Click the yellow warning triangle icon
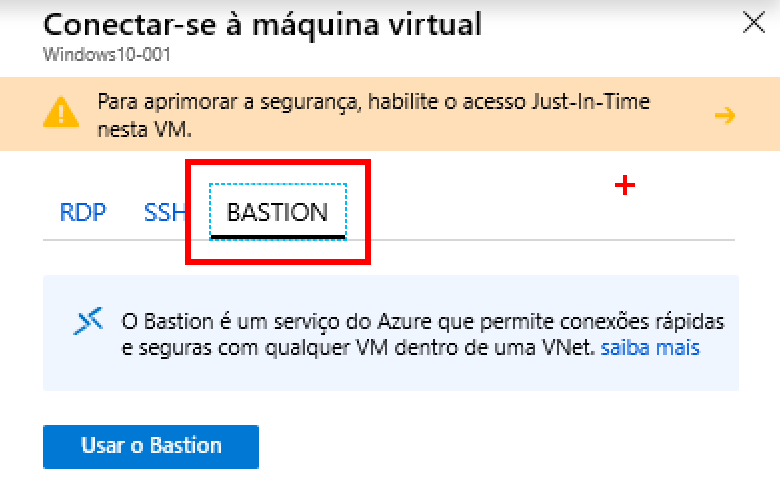The height and width of the screenshot is (482, 780). coord(61,114)
